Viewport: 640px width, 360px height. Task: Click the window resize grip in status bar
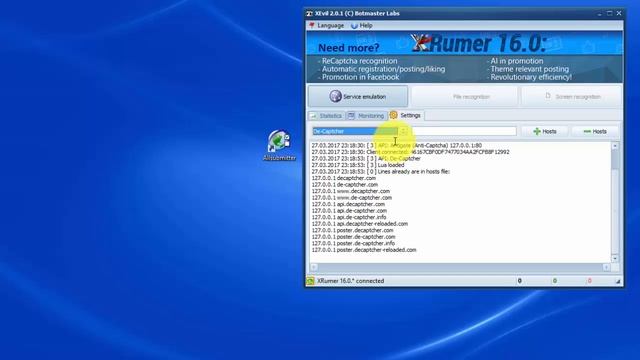coord(618,281)
